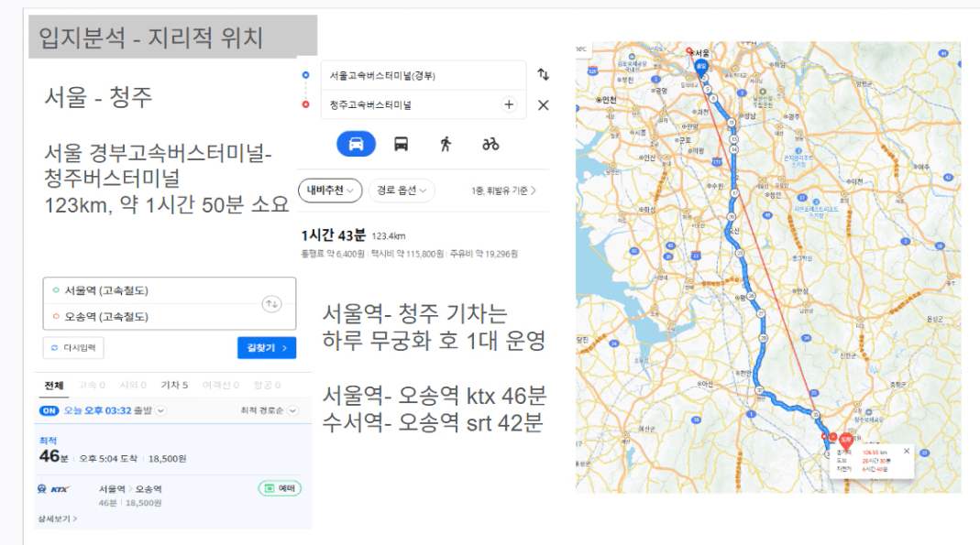980x545 pixels.
Task: Close the distance popup on the map
Action: (x=907, y=451)
